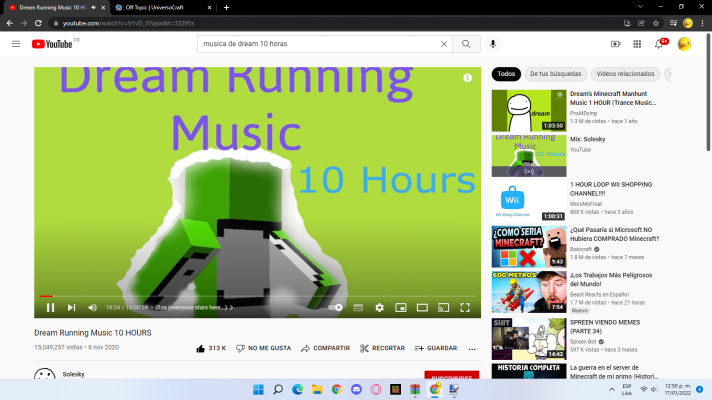Enable the miniplayer
The width and height of the screenshot is (712, 400).
pyautogui.click(x=400, y=307)
